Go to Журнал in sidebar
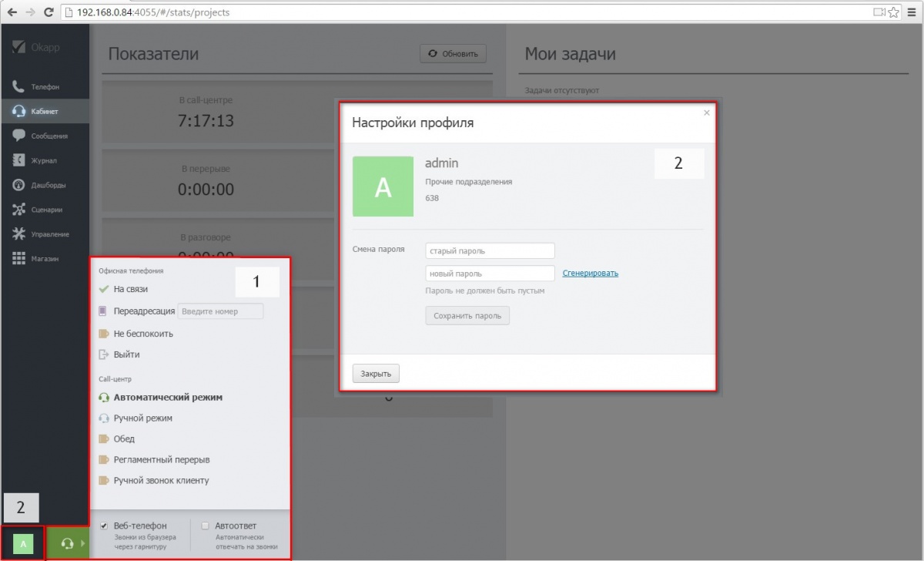Viewport: 924px width, 561px height. tap(44, 161)
